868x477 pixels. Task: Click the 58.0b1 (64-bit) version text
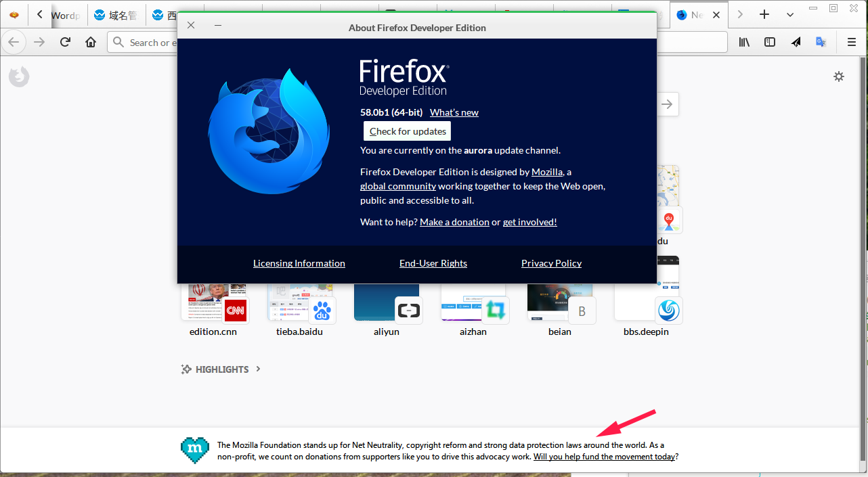click(391, 112)
